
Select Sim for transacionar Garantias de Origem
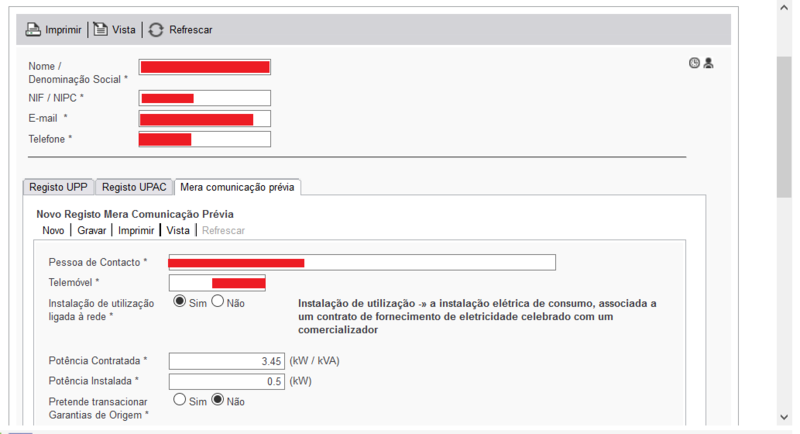click(x=180, y=399)
